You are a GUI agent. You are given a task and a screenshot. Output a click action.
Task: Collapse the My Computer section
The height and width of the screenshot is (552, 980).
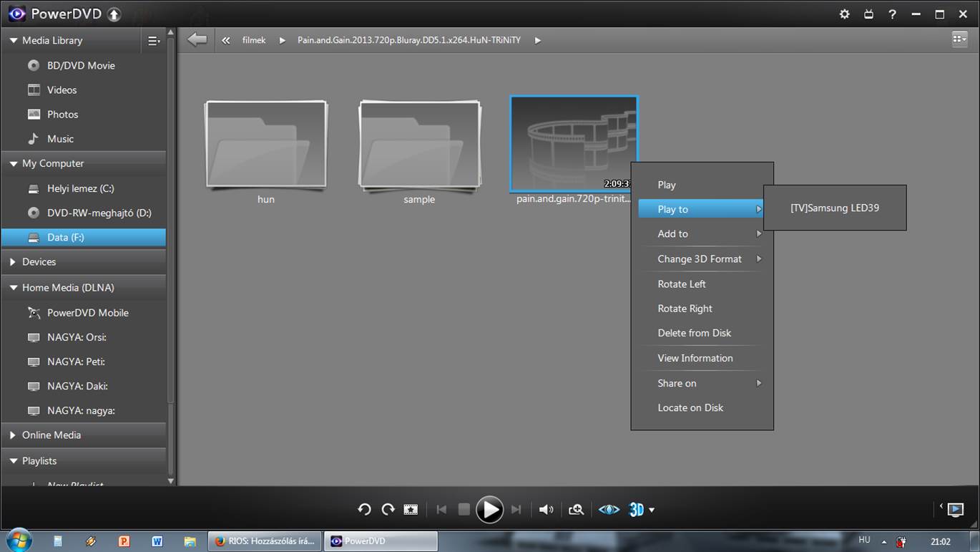pos(14,164)
